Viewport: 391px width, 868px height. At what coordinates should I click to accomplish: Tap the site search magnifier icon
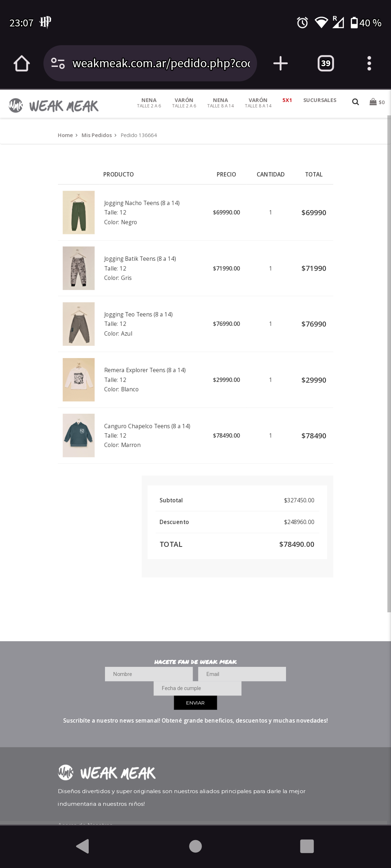pos(356,102)
